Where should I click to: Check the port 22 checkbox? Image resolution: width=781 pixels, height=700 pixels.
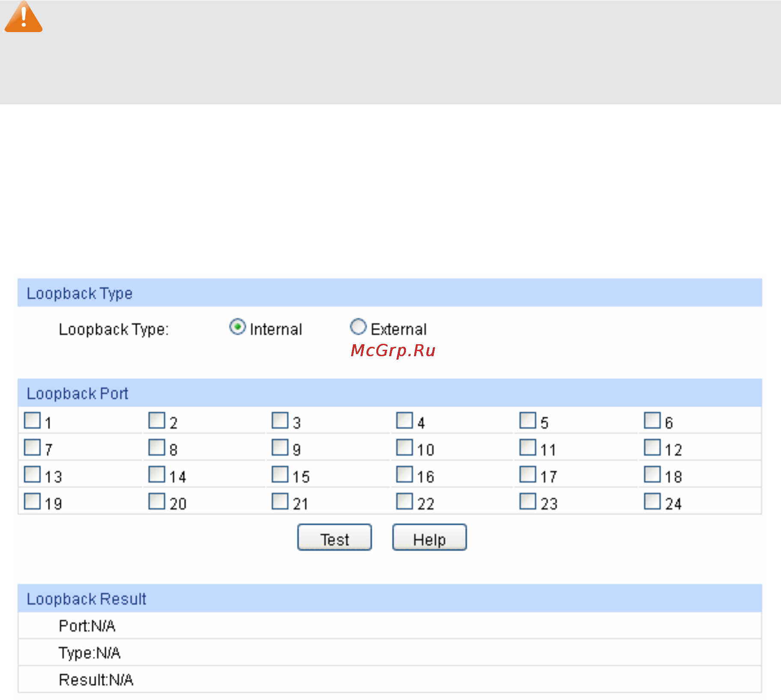(x=405, y=501)
